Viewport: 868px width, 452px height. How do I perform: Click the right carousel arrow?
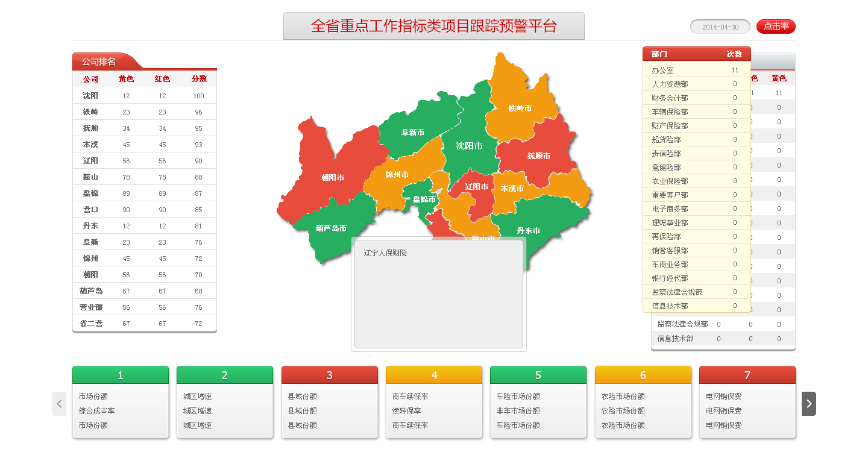pyautogui.click(x=808, y=404)
